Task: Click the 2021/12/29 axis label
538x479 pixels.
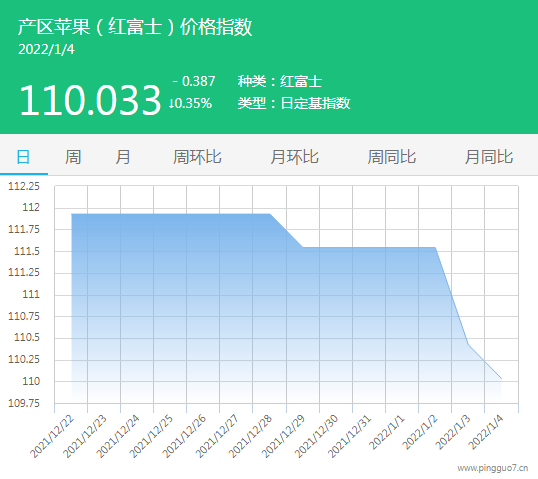Action: coord(283,436)
